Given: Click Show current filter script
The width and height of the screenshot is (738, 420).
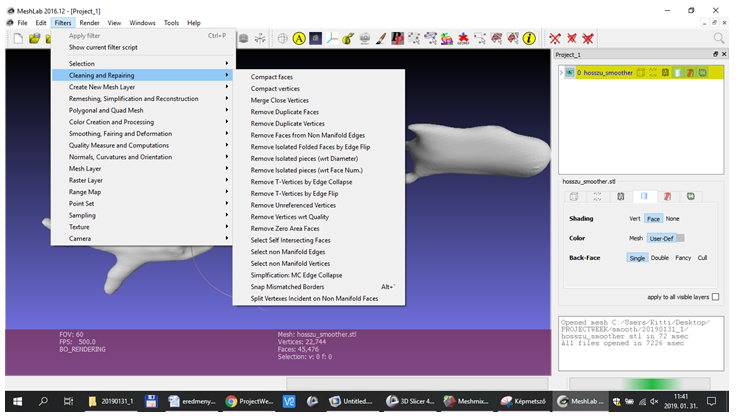Looking at the screenshot, I should pos(104,47).
